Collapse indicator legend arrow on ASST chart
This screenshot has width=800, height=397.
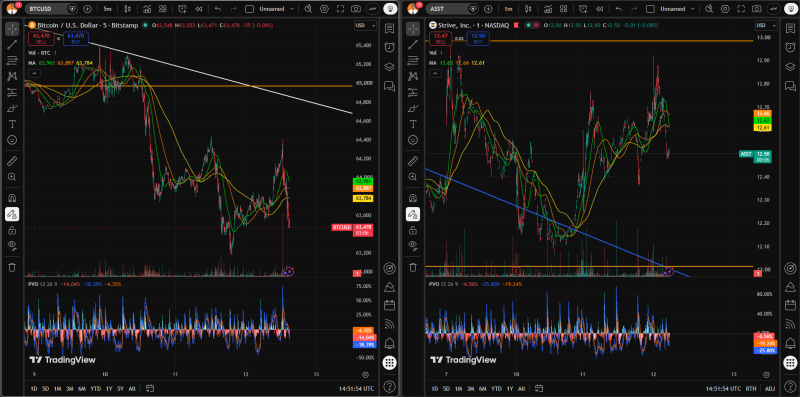(x=435, y=73)
